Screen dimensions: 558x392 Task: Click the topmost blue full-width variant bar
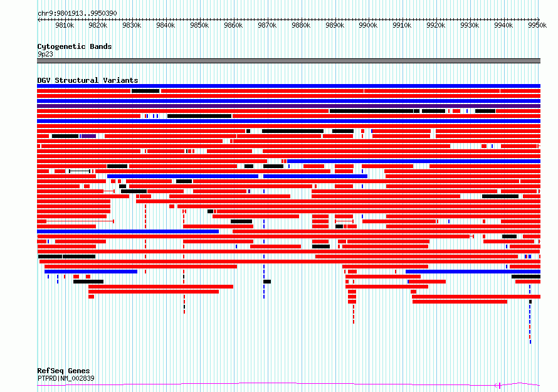click(288, 86)
